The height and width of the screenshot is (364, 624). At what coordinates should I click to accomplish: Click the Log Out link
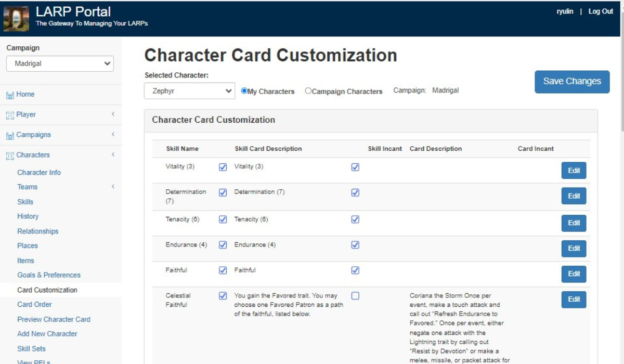(x=601, y=11)
